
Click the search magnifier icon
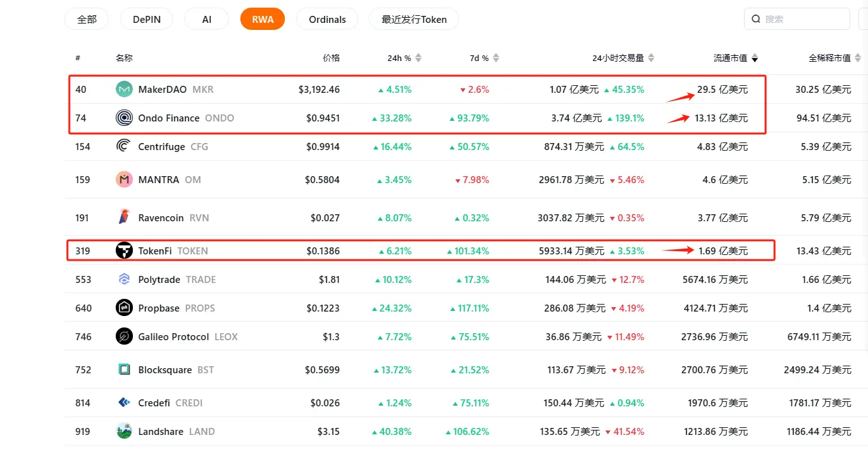(x=756, y=19)
